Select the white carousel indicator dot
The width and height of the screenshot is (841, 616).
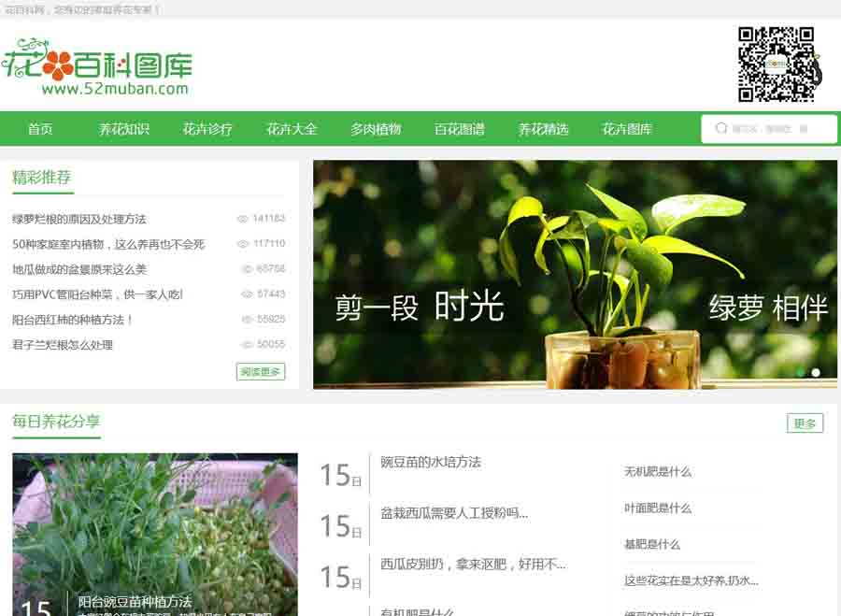[x=816, y=372]
